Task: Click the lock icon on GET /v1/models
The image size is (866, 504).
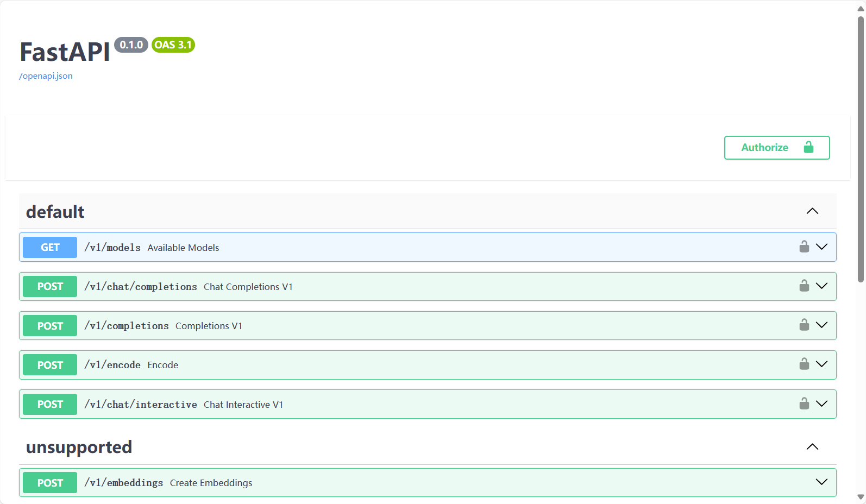Action: click(x=804, y=247)
